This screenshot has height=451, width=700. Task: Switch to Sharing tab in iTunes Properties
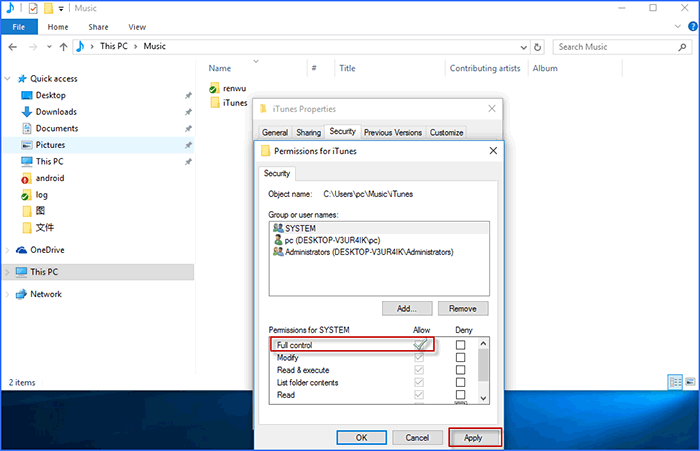pos(308,132)
